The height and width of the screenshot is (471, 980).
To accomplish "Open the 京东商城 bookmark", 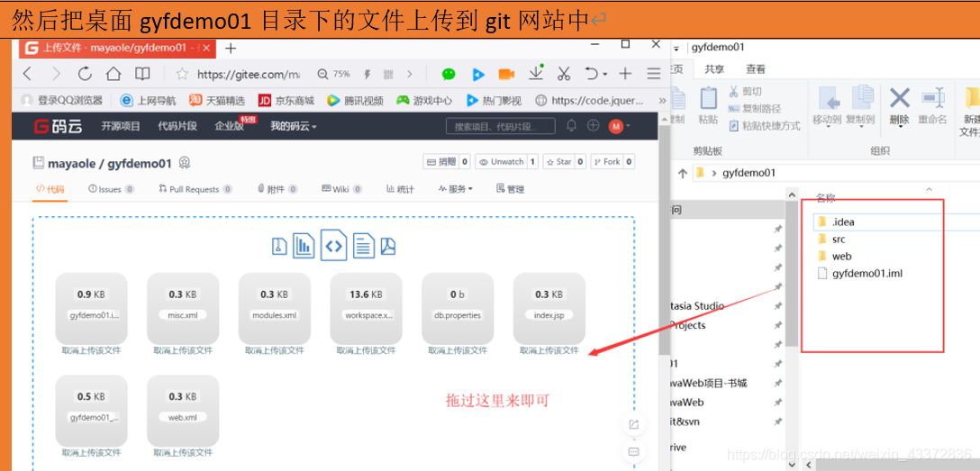I will pos(286,100).
